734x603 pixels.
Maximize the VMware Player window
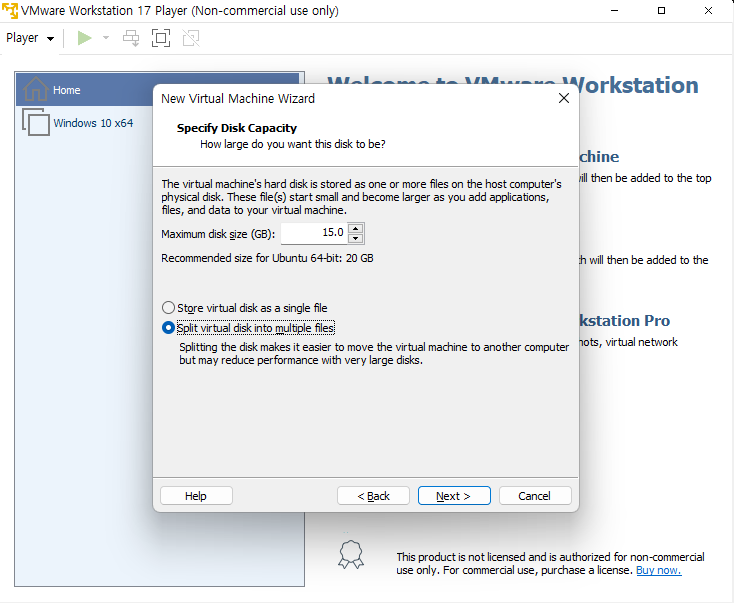[661, 10]
